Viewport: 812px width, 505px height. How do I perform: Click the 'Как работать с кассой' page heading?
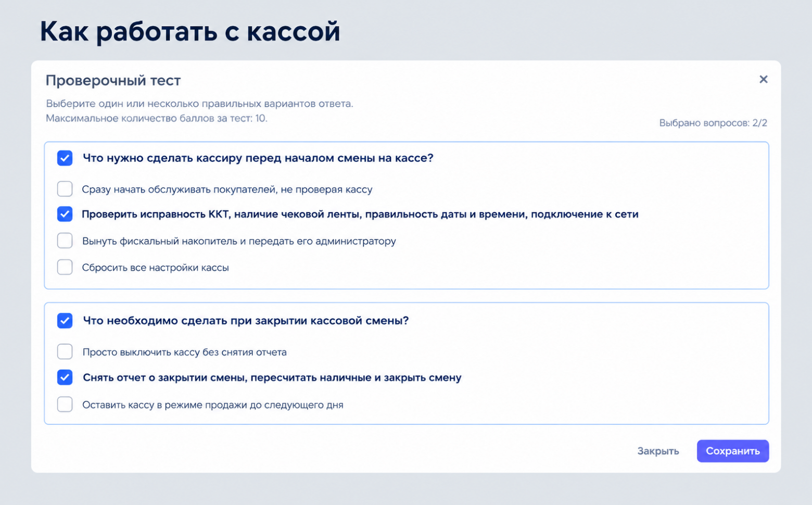[190, 31]
